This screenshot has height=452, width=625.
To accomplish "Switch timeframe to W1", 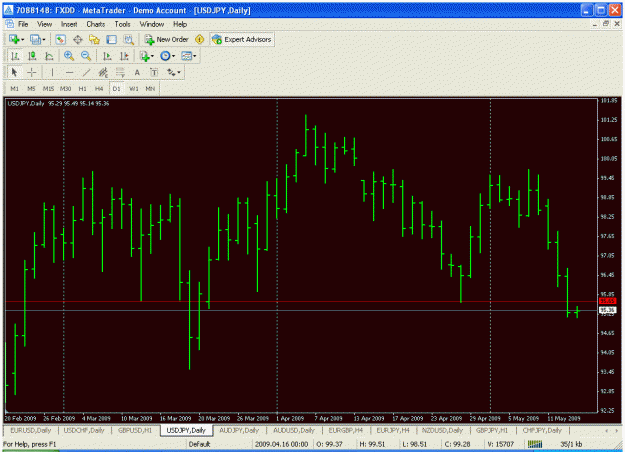I will pos(134,88).
